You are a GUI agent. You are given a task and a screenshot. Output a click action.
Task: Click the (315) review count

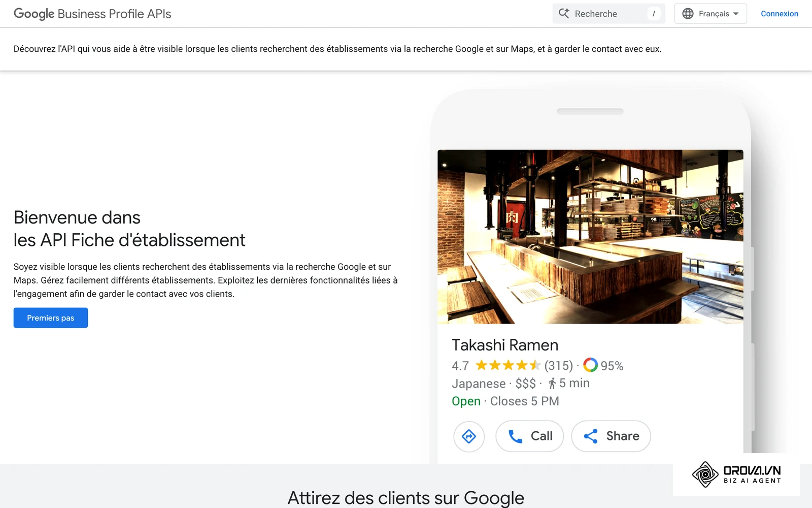coord(558,366)
